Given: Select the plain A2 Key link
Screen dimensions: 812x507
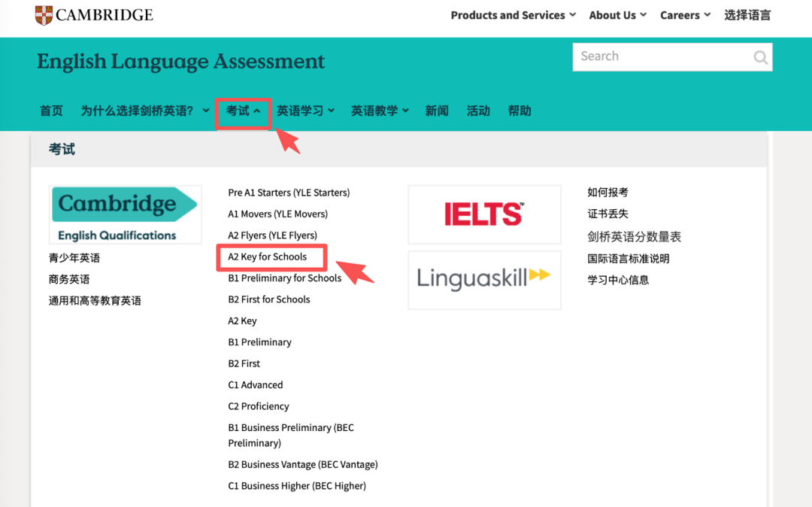Looking at the screenshot, I should coord(242,321).
